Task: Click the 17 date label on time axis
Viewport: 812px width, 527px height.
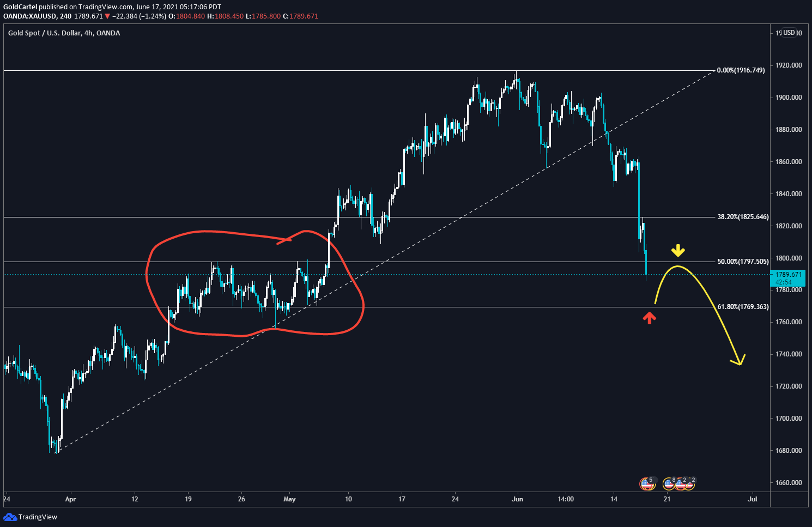Action: [402, 499]
